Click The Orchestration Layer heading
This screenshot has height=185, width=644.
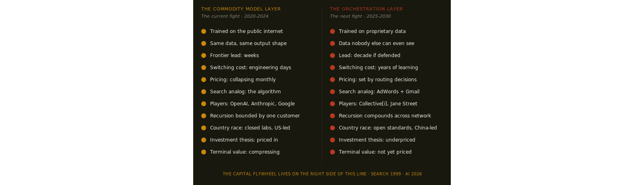pos(366,9)
